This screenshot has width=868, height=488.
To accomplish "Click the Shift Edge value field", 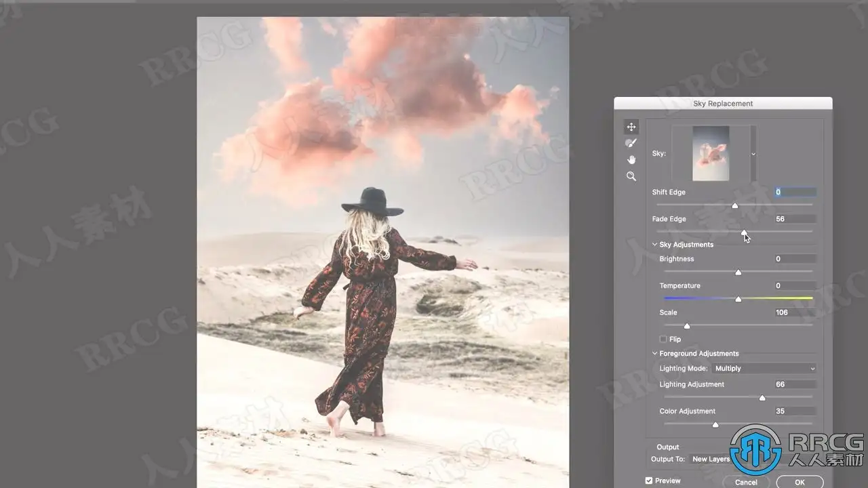I will click(x=795, y=192).
